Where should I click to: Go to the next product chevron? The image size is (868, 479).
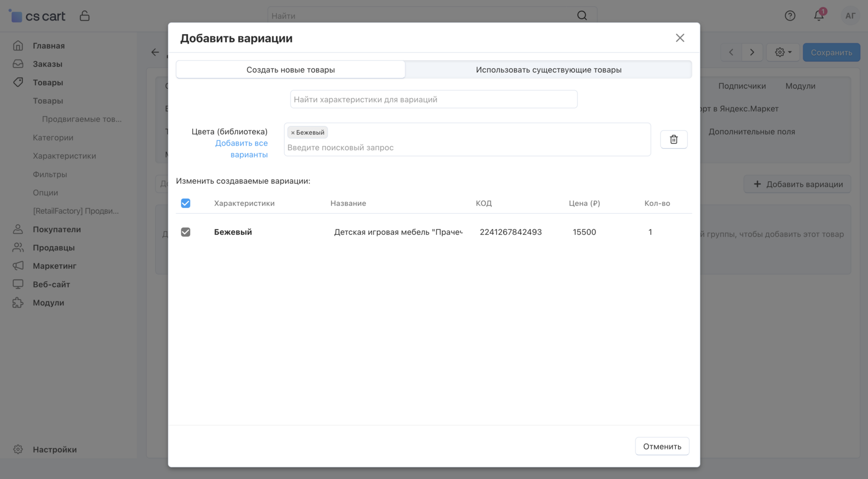pos(752,52)
